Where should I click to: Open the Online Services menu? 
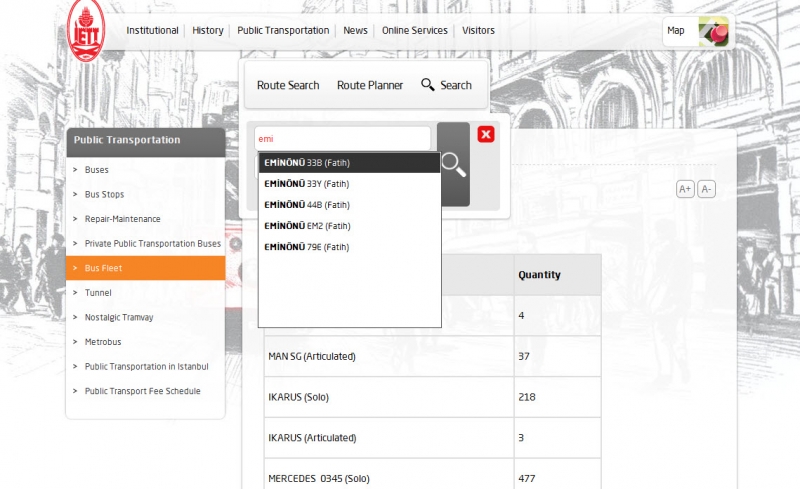click(414, 31)
